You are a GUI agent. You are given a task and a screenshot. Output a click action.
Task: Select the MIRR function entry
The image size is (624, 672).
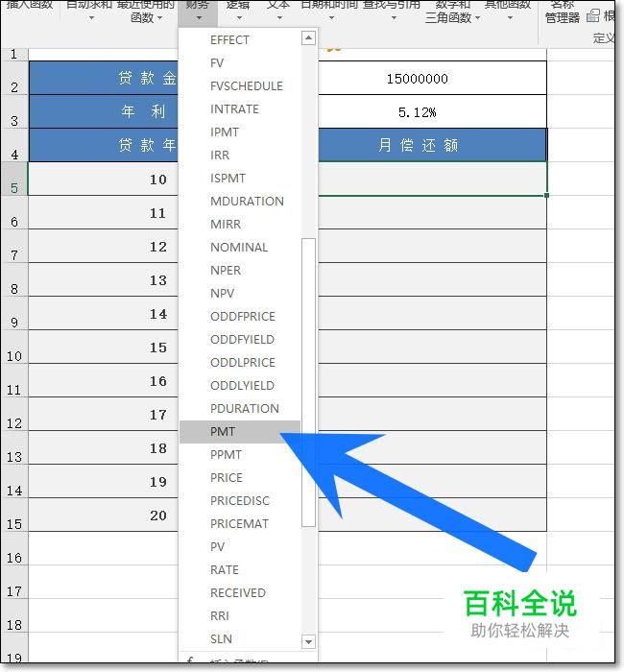[x=240, y=224]
